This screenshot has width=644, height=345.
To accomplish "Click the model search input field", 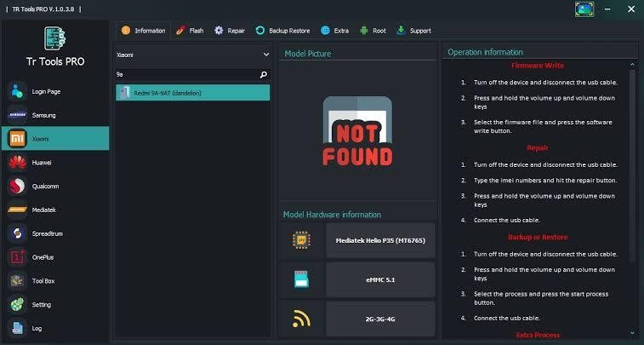I will pyautogui.click(x=187, y=74).
